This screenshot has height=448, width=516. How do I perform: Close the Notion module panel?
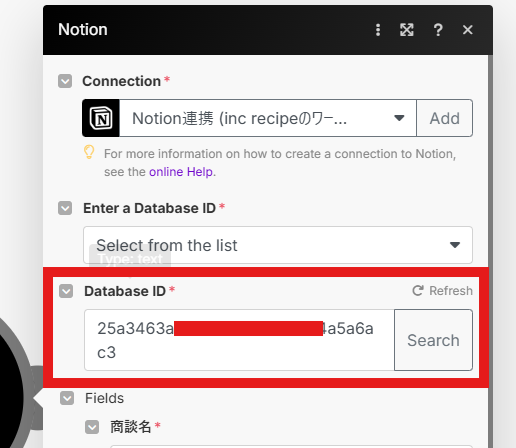click(x=468, y=30)
